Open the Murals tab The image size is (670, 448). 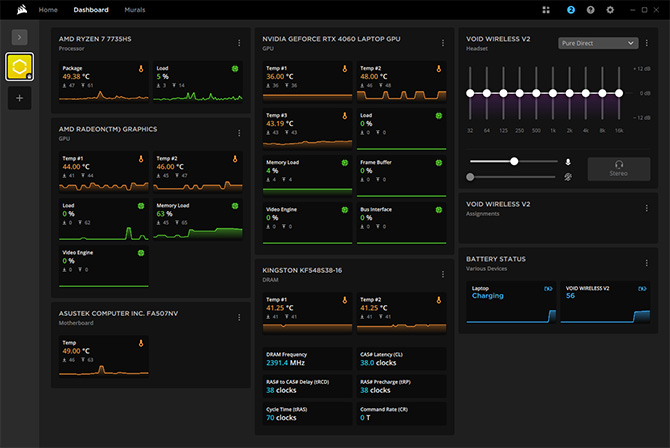pos(135,10)
